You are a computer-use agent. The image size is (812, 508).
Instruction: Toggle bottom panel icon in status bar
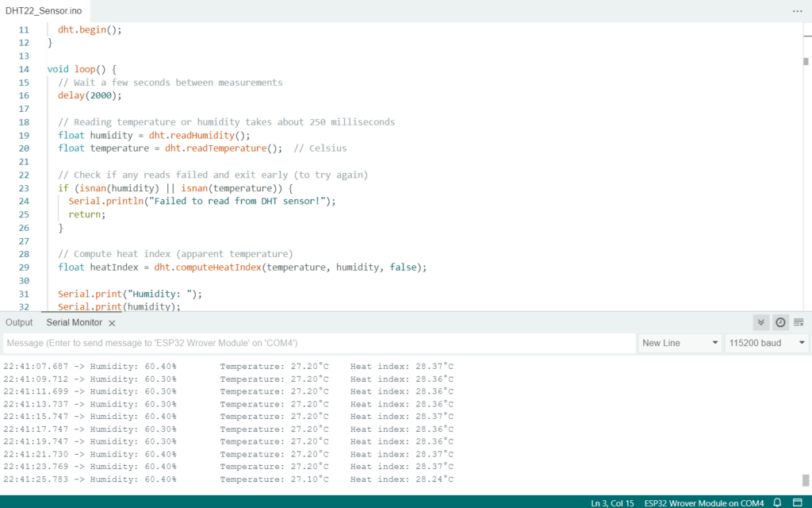pyautogui.click(x=798, y=502)
